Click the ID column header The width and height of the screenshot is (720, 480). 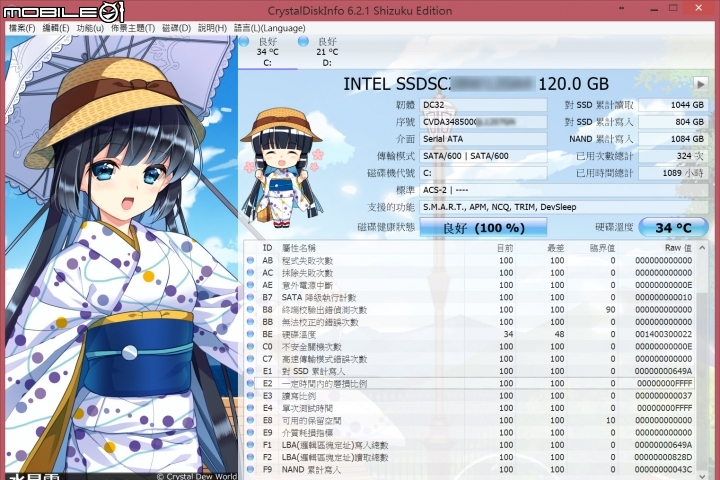point(267,248)
